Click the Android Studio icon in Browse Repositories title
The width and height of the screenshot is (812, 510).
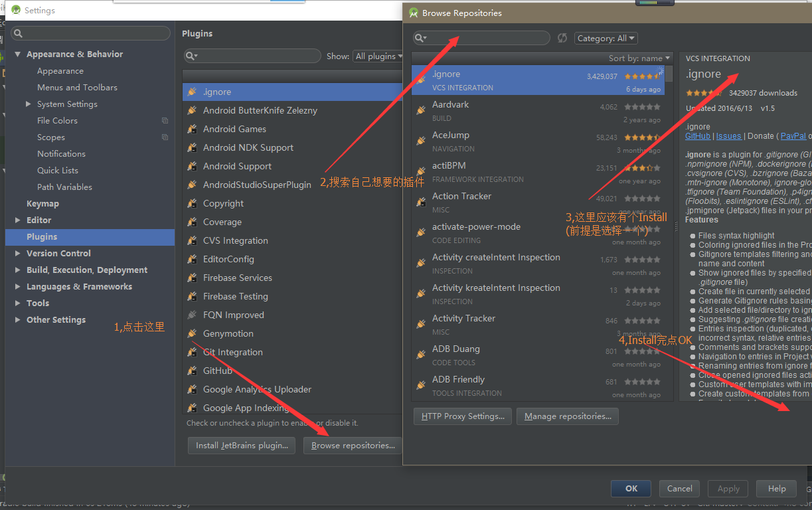click(414, 13)
